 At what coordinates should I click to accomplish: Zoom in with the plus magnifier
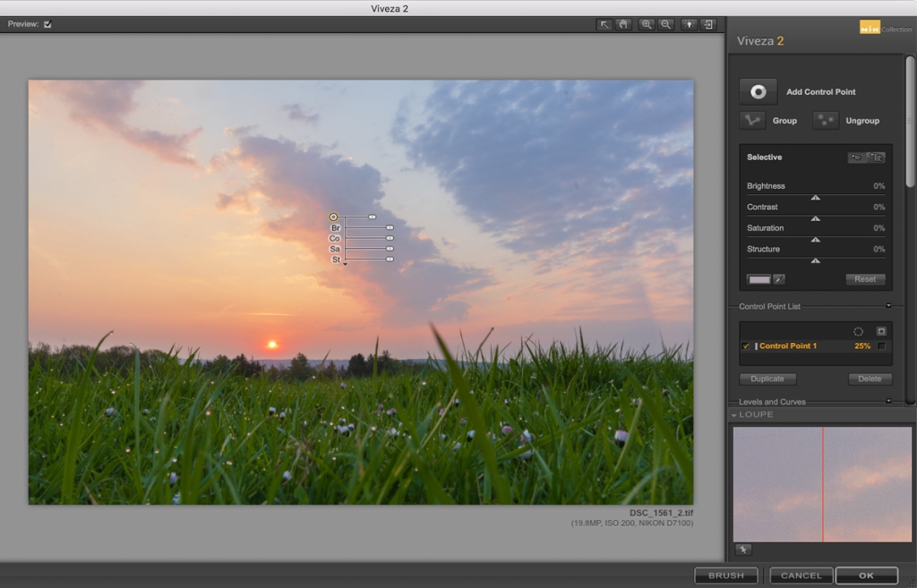click(x=647, y=24)
